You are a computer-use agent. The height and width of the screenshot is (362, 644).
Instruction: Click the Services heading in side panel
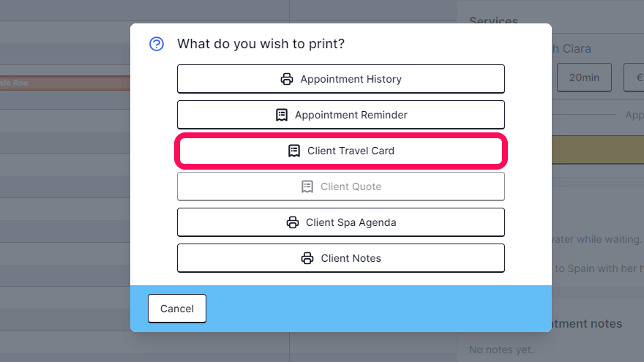[493, 21]
